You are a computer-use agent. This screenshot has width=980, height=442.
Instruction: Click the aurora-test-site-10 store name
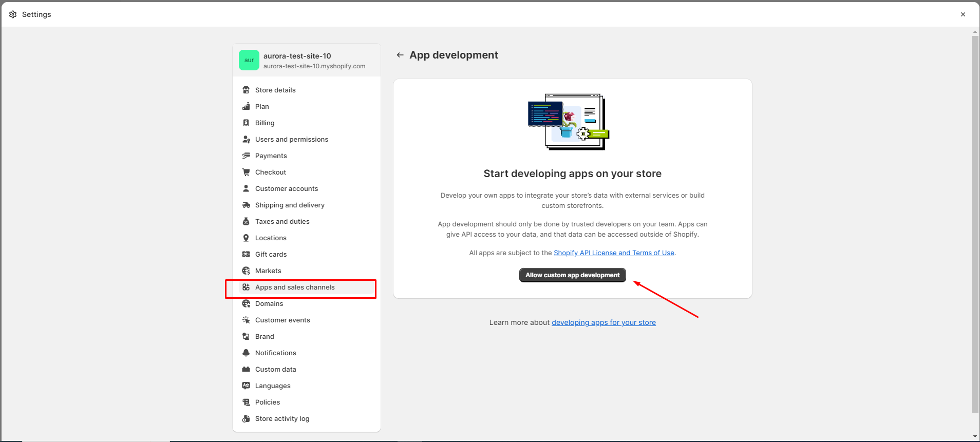tap(297, 56)
